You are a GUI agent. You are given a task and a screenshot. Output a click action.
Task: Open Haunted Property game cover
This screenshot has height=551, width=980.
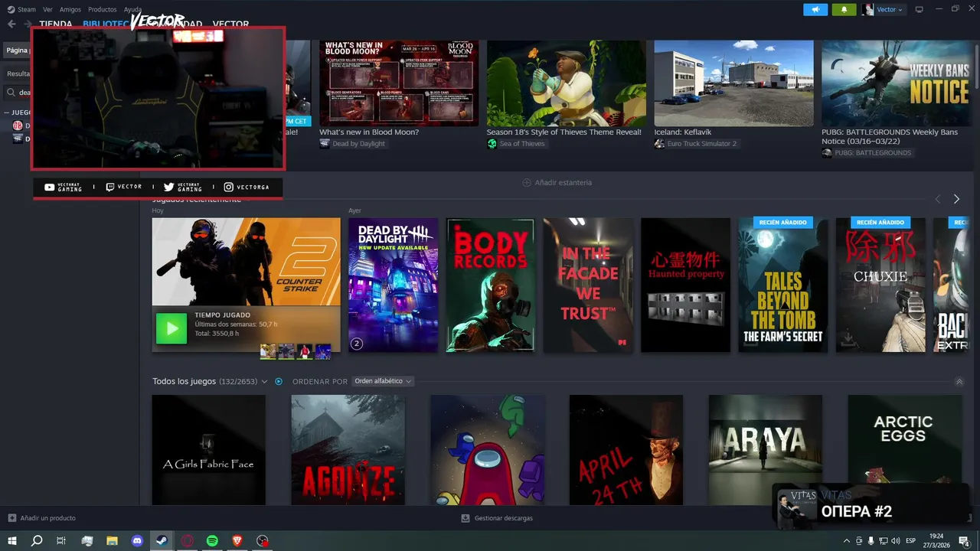(x=686, y=285)
